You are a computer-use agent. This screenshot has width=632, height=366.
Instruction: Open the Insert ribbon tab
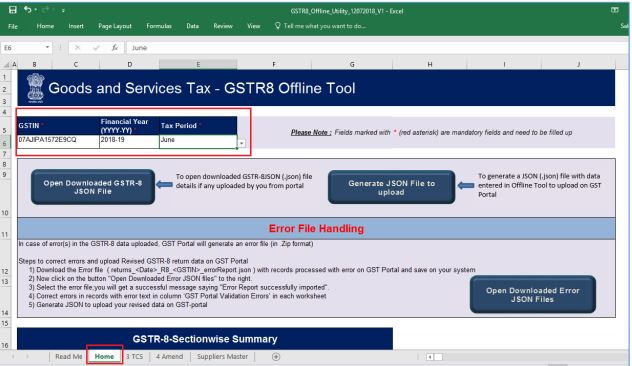[76, 26]
